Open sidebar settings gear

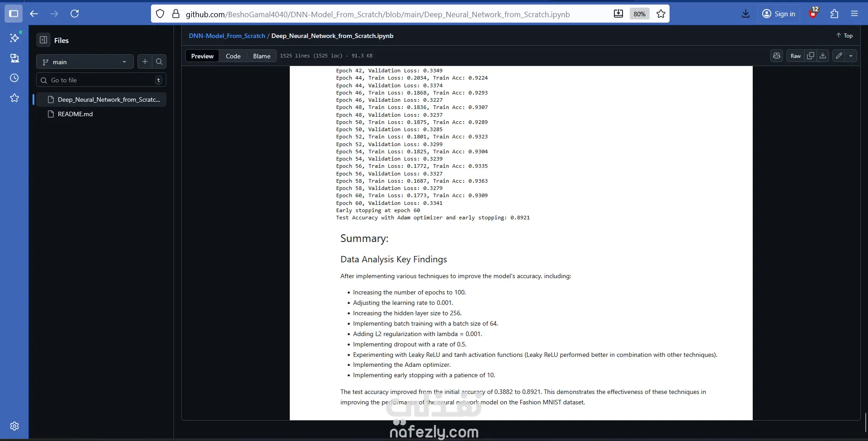click(x=14, y=426)
